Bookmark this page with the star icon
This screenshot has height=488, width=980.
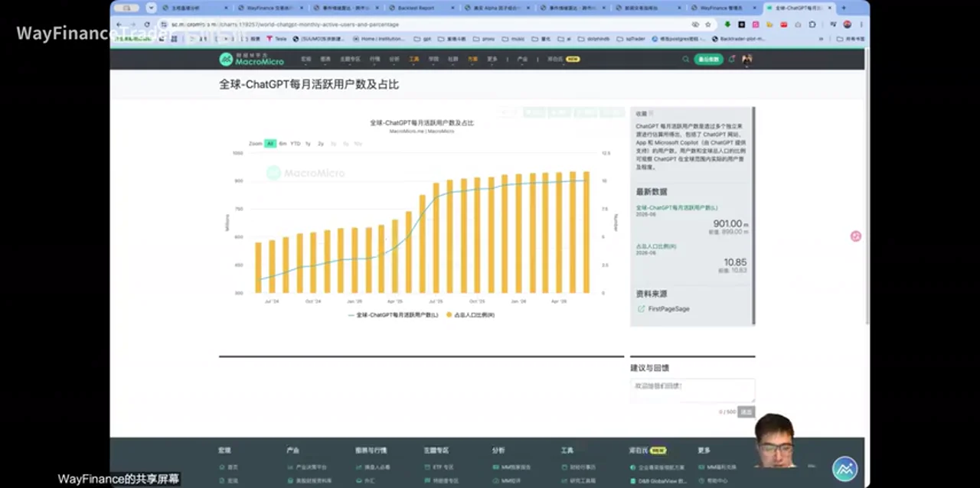708,24
